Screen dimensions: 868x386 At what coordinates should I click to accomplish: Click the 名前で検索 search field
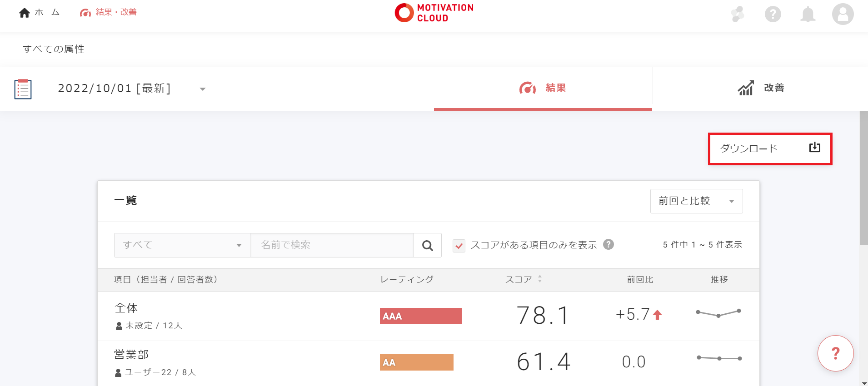[x=332, y=245]
